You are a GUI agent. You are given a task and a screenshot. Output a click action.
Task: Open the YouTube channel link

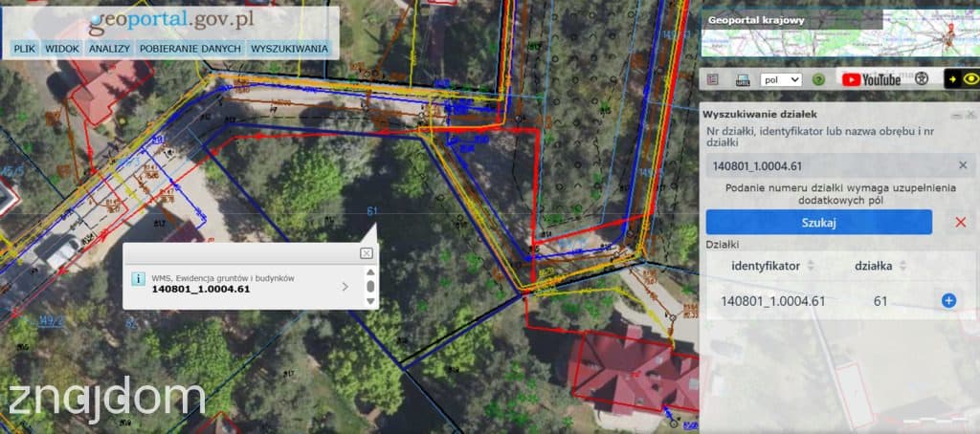point(871,79)
